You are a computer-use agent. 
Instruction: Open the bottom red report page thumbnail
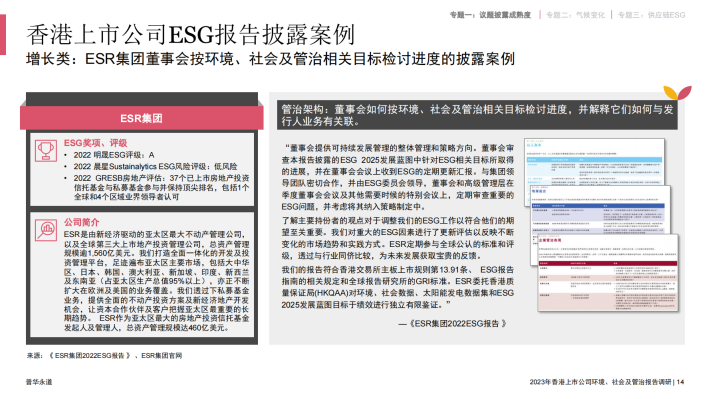608,273
